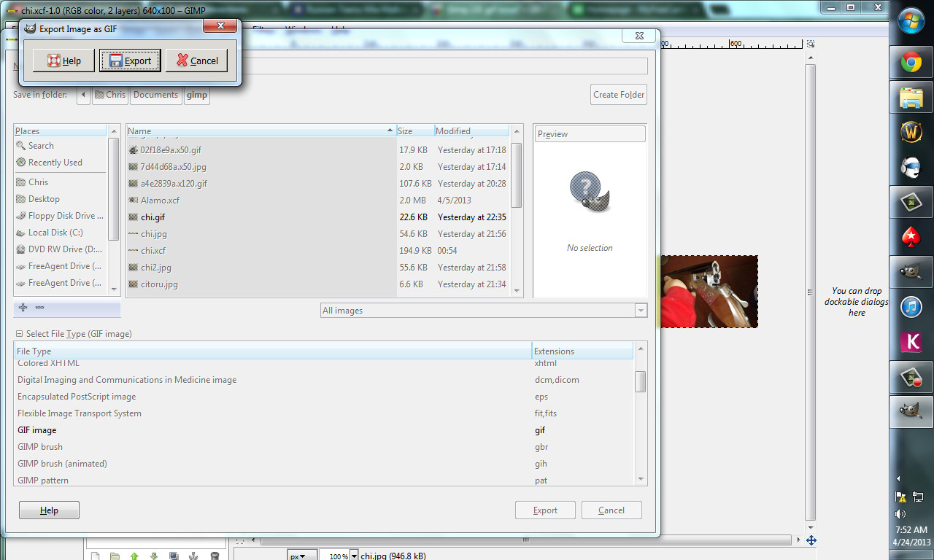Click file list scrollbar up arrow
This screenshot has height=560, width=934.
(x=517, y=131)
